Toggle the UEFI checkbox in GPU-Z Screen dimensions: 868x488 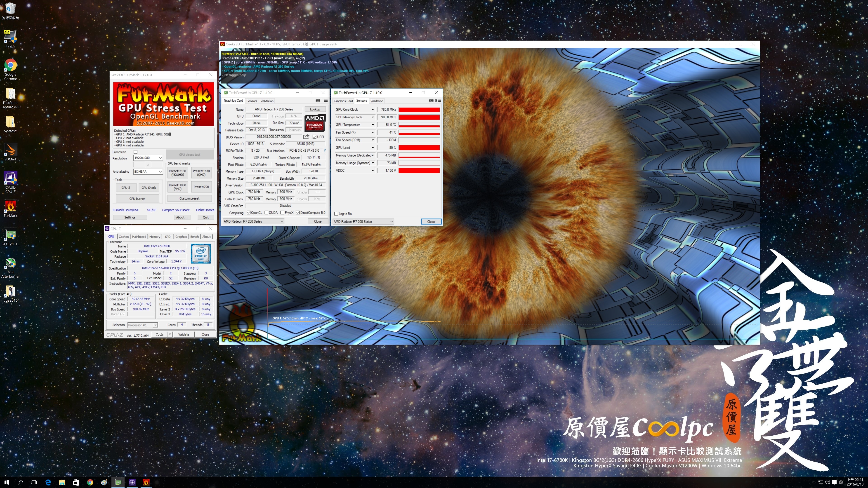(314, 137)
